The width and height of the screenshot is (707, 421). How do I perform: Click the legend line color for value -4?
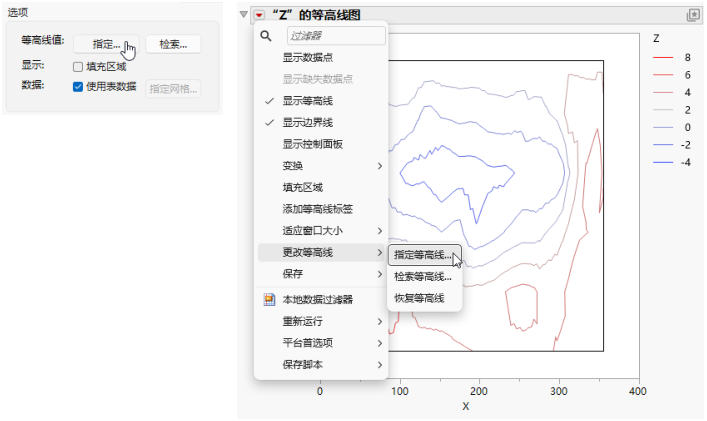click(663, 162)
